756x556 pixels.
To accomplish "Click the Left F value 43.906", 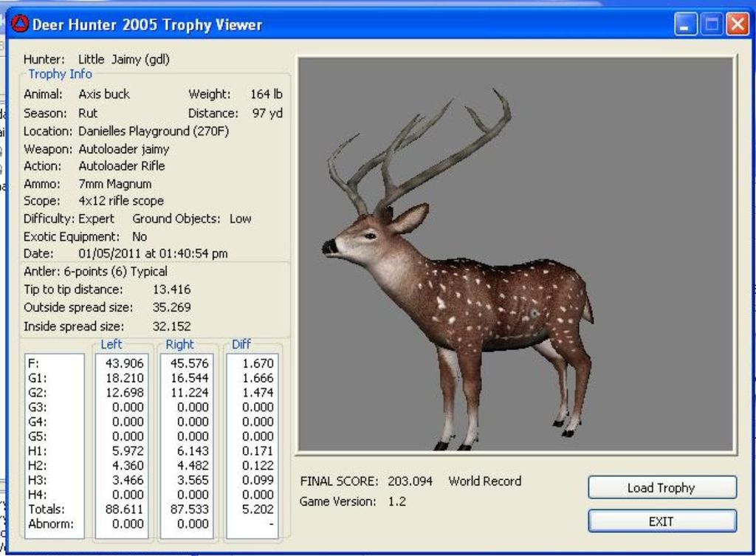I will (x=124, y=363).
